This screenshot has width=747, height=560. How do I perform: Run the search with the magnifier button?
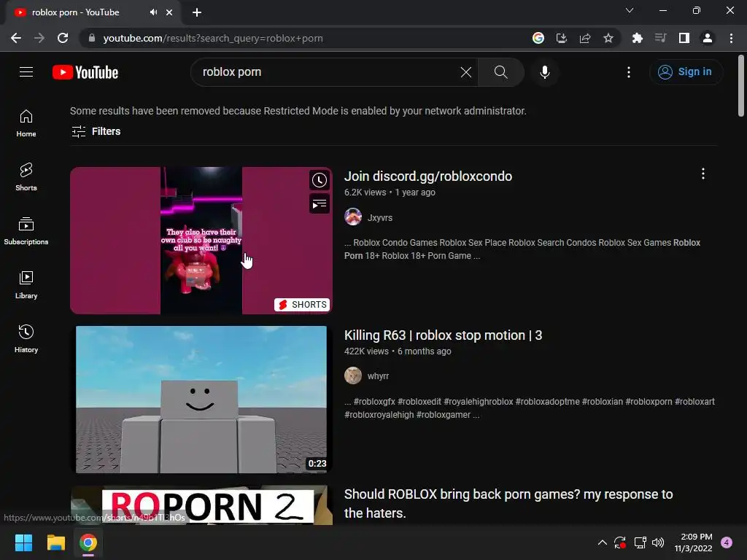[x=500, y=72]
